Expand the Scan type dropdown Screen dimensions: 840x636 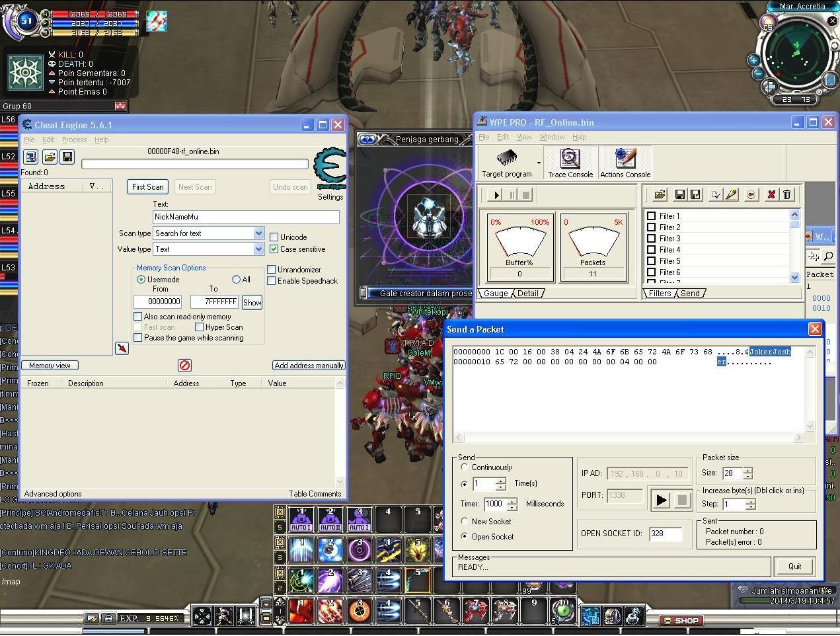click(x=258, y=233)
